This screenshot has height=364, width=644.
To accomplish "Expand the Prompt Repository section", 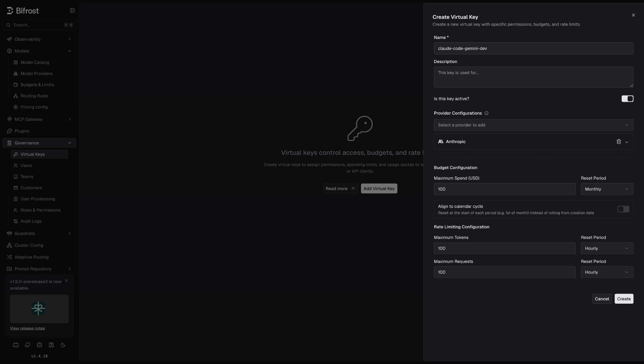I will 39,269.
